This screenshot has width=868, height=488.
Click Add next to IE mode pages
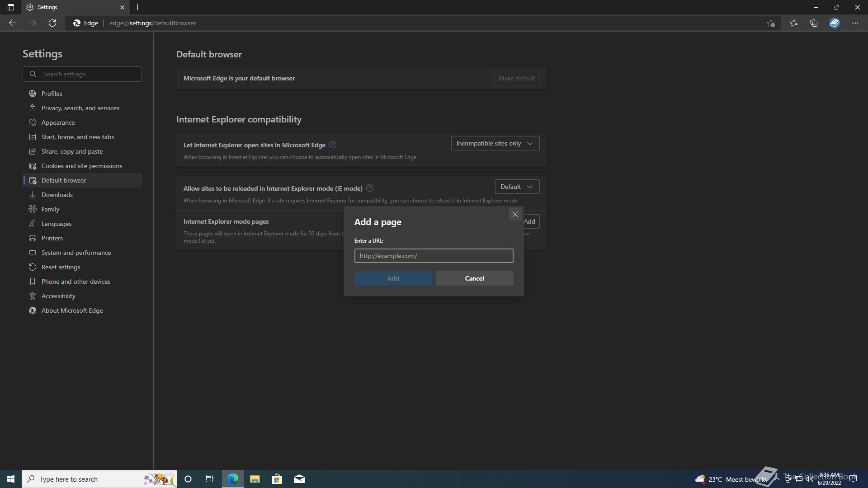530,221
